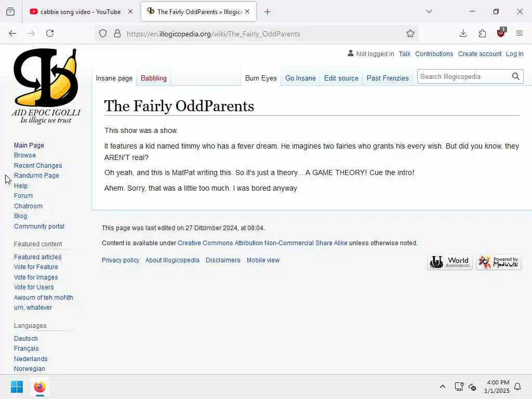Open the Past Frenzies history tab
The height and width of the screenshot is (399, 532).
click(388, 78)
